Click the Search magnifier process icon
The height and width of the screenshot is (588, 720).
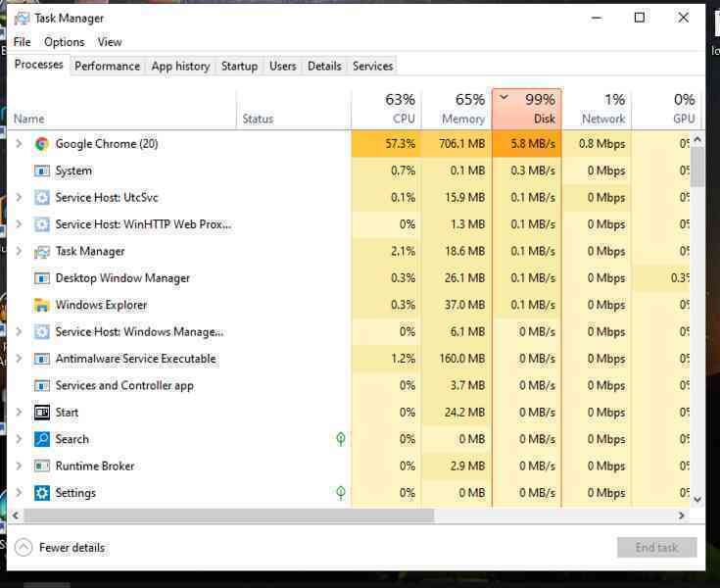[x=42, y=439]
